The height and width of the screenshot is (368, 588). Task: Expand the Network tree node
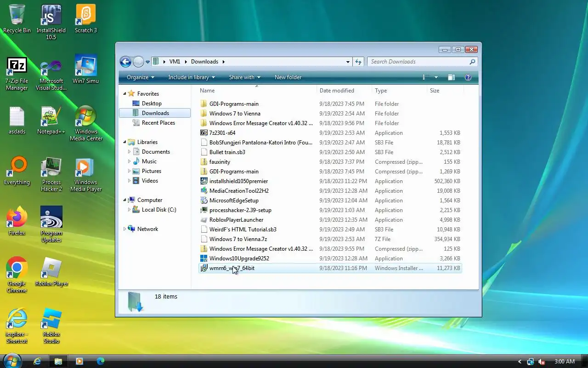coord(124,229)
